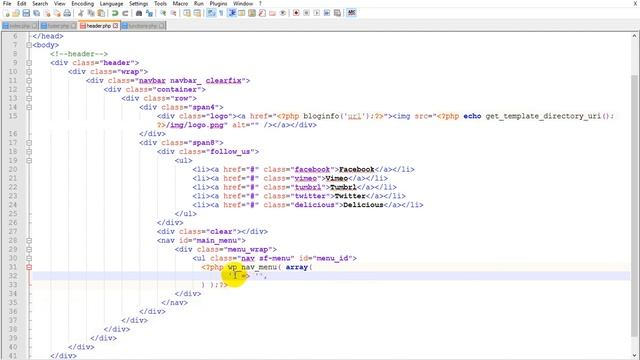640x360 pixels.
Task: Open the Replace dialog toolbar icon
Action: (x=149, y=13)
